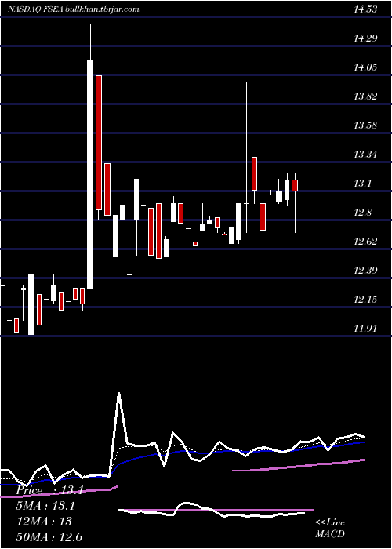Click the <<Live MACD label
The width and height of the screenshot is (392, 549).
pyautogui.click(x=330, y=529)
